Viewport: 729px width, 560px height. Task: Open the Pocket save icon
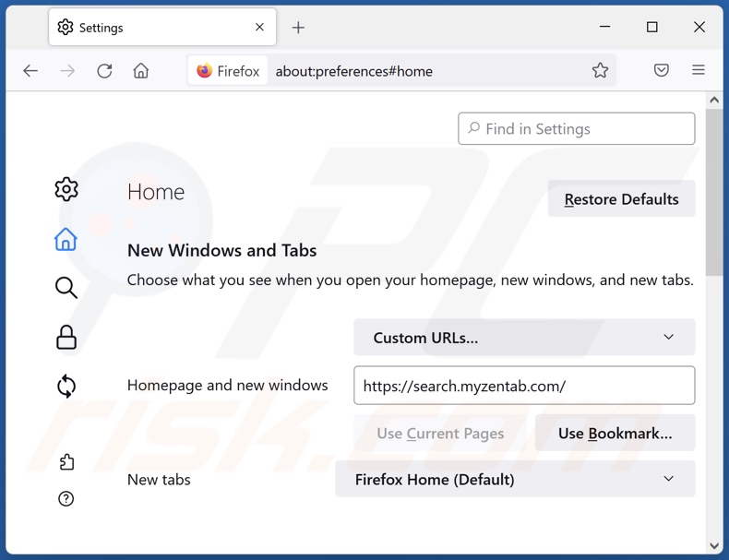click(x=662, y=71)
